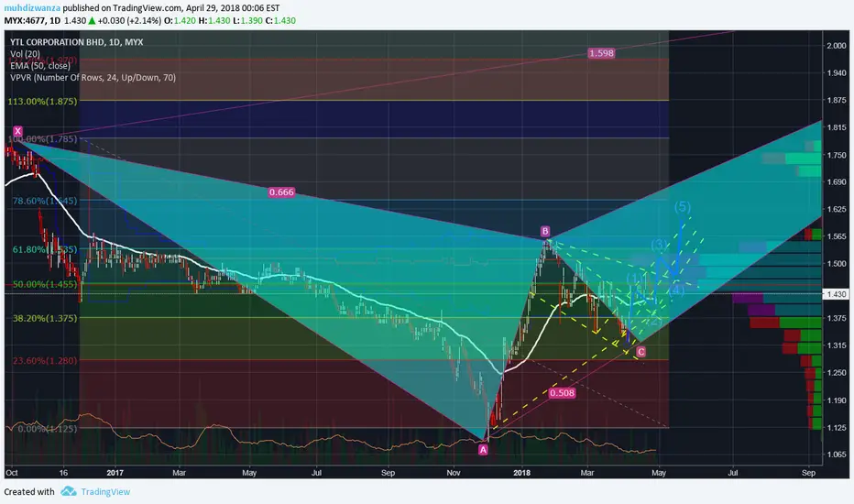Click the 78.60% Fibonacci level label
854x504 pixels.
coord(45,201)
